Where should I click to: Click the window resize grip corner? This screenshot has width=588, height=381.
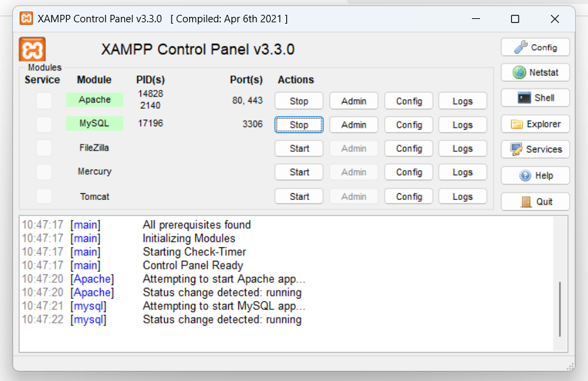(570, 367)
